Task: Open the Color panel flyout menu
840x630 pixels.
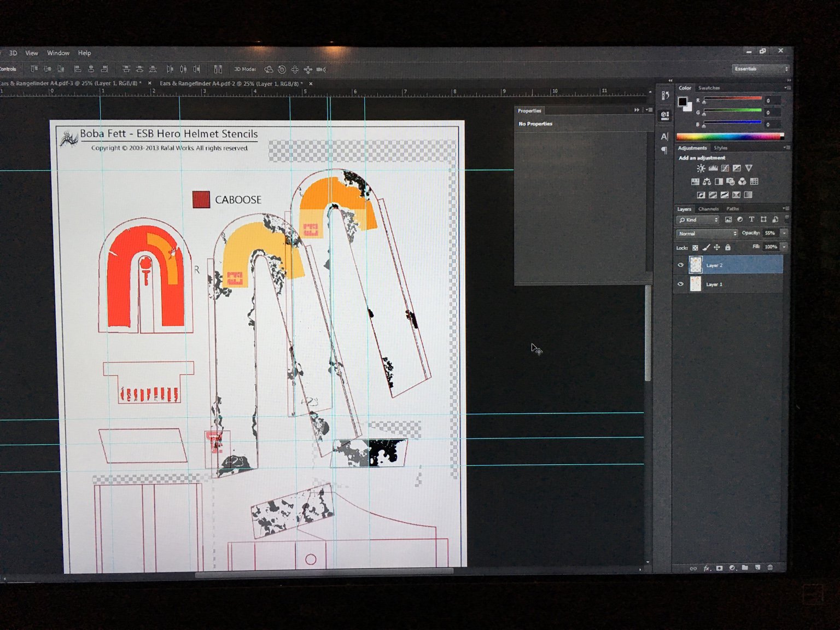Action: (787, 87)
